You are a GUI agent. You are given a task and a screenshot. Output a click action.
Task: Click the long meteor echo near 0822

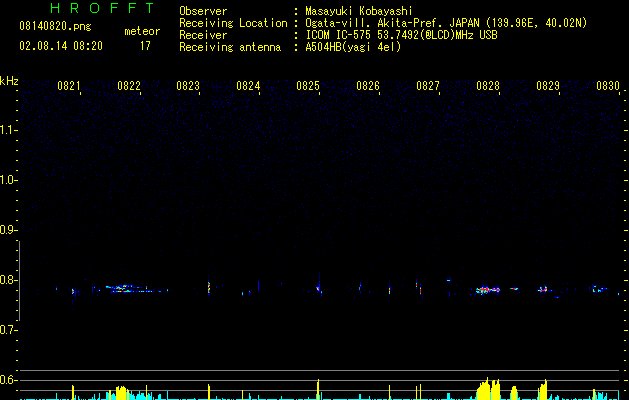pos(134,289)
